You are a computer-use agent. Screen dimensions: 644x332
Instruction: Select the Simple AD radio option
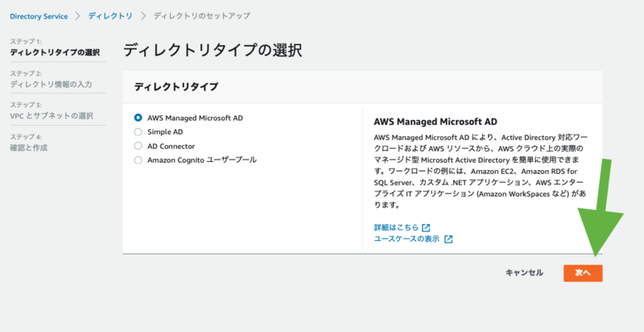(138, 132)
